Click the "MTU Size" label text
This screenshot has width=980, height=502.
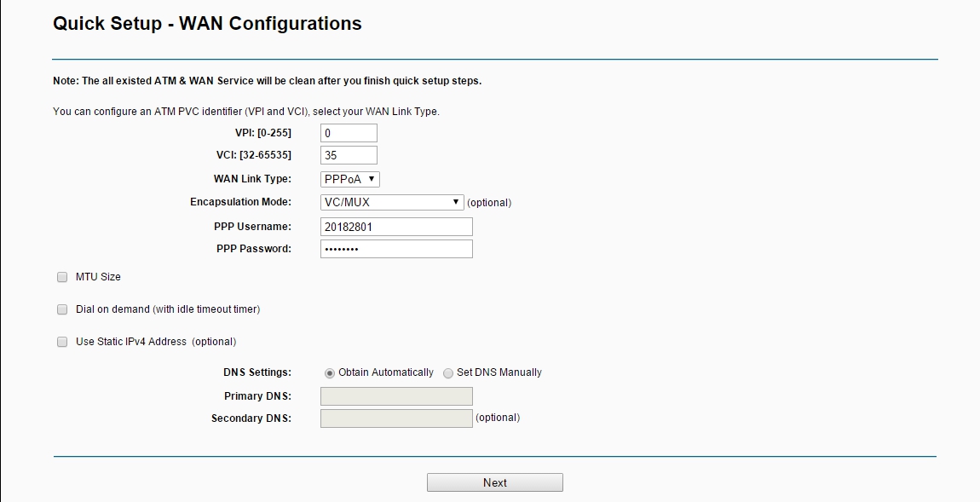[x=98, y=277]
